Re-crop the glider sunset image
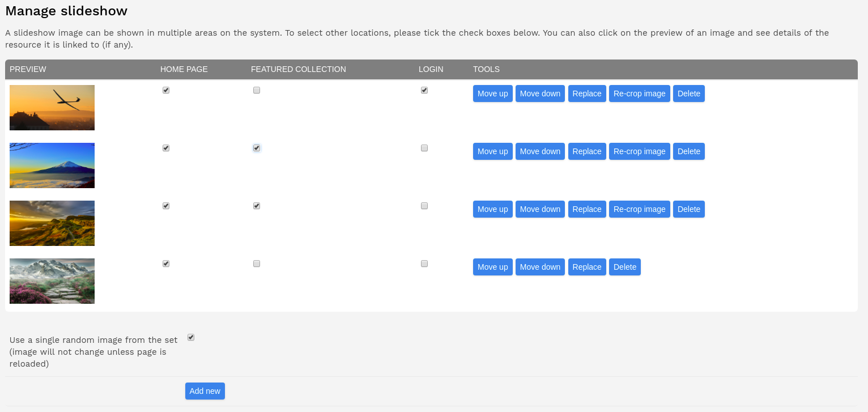 tap(640, 94)
